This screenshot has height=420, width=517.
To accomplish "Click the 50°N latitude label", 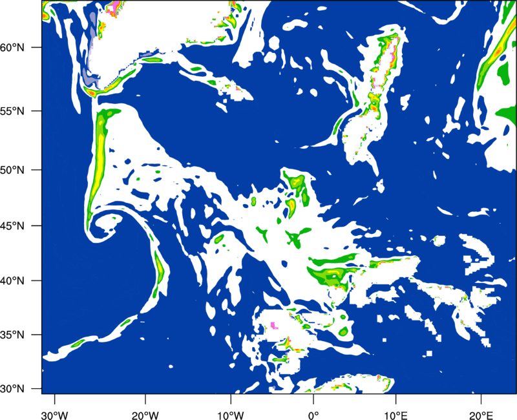I will coord(12,170).
